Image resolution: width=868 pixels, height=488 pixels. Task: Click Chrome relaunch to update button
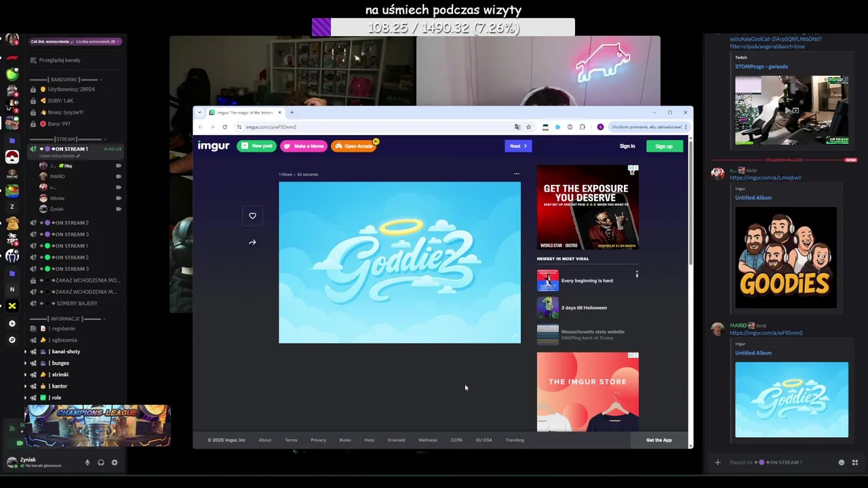tap(649, 127)
